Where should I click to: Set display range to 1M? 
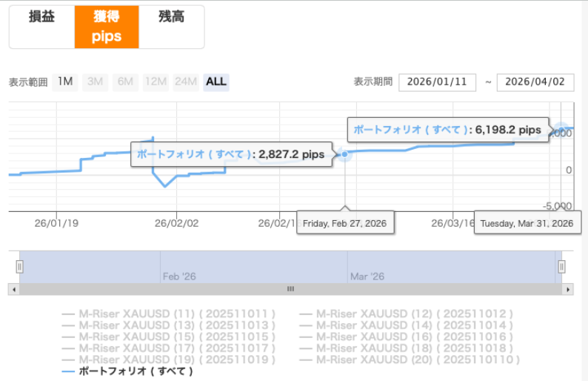pyautogui.click(x=65, y=82)
